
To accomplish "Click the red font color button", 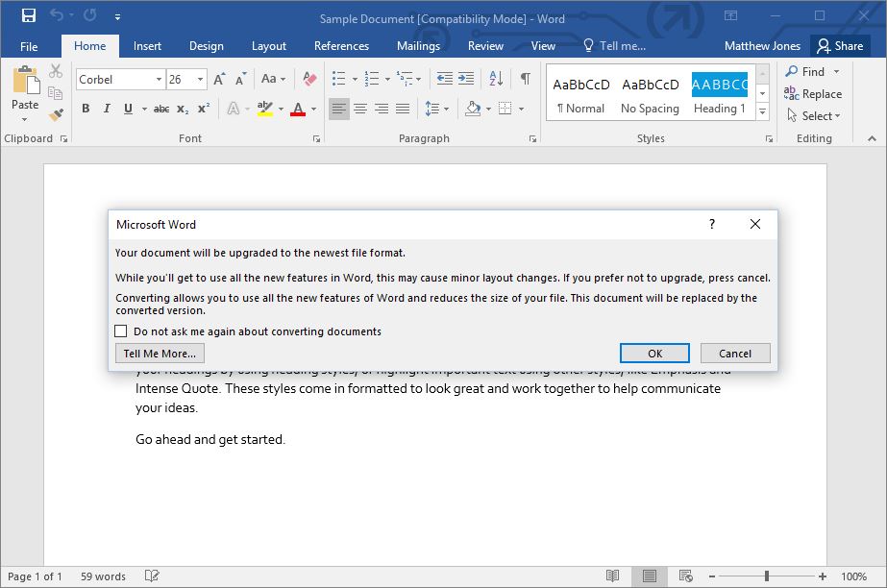I will point(298,109).
